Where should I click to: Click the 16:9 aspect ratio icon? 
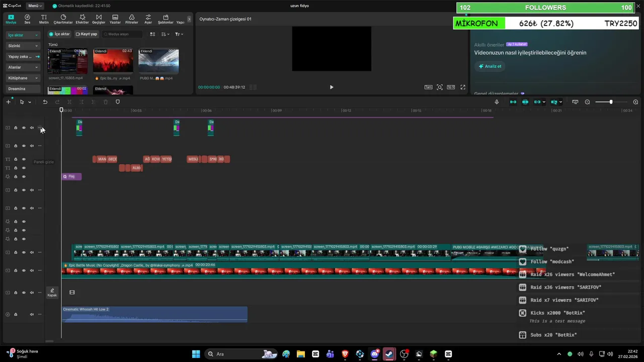(x=451, y=87)
